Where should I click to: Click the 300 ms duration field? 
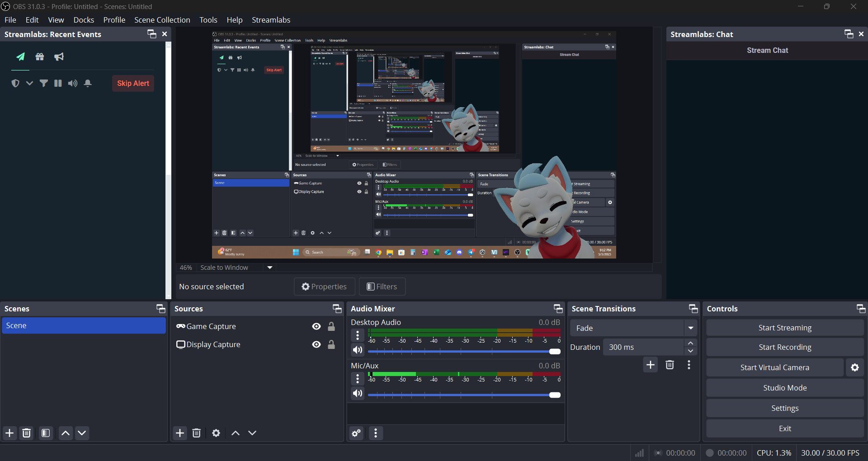643,347
